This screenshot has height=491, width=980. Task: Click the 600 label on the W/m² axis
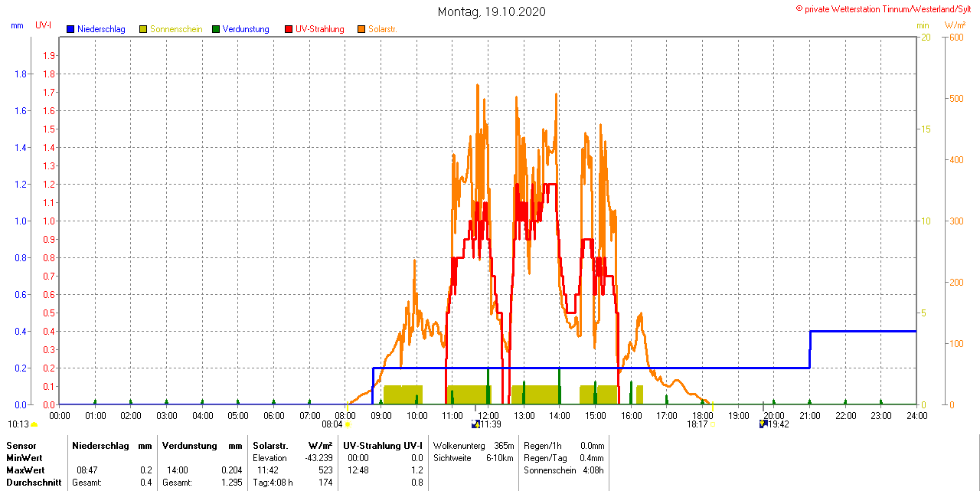955,37
